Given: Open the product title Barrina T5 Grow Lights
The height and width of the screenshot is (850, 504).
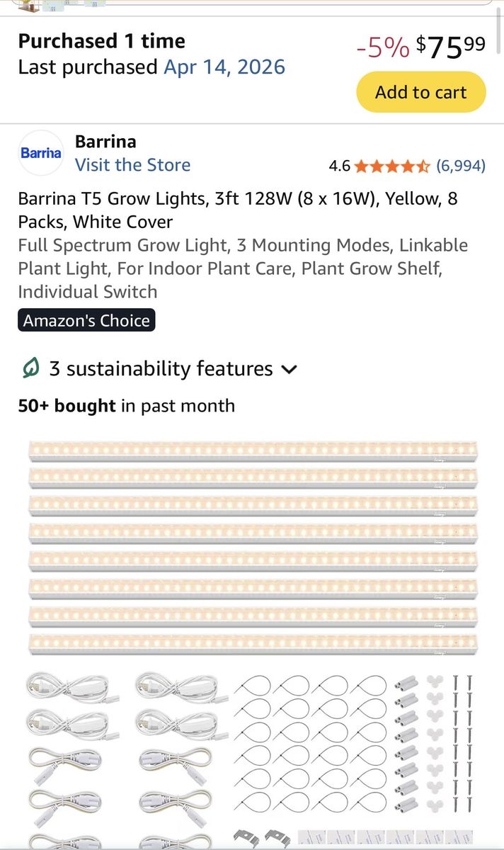Looking at the screenshot, I should point(238,210).
